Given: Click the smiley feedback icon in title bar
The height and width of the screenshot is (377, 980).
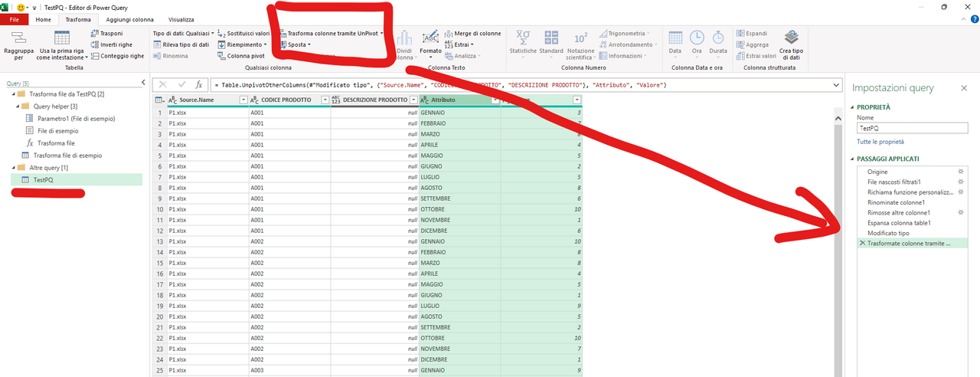Looking at the screenshot, I should (x=21, y=7).
